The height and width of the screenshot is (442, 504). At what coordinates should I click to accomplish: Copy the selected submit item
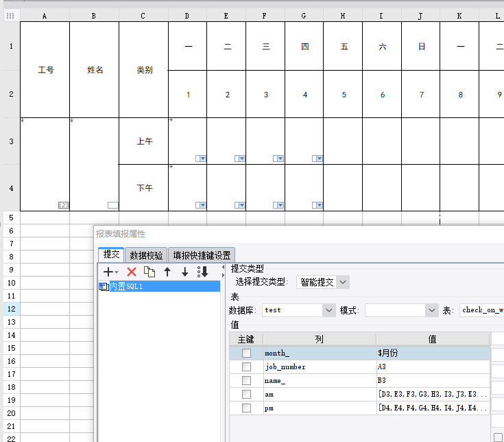point(149,272)
